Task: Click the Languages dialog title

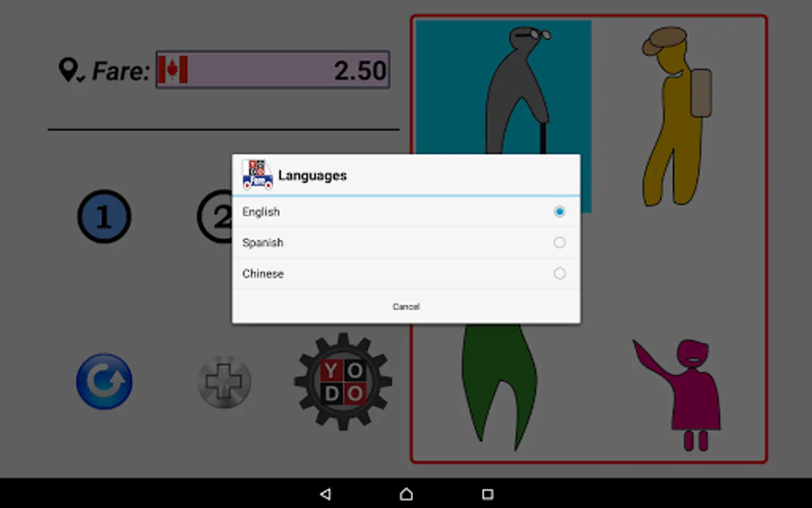Action: pyautogui.click(x=312, y=176)
